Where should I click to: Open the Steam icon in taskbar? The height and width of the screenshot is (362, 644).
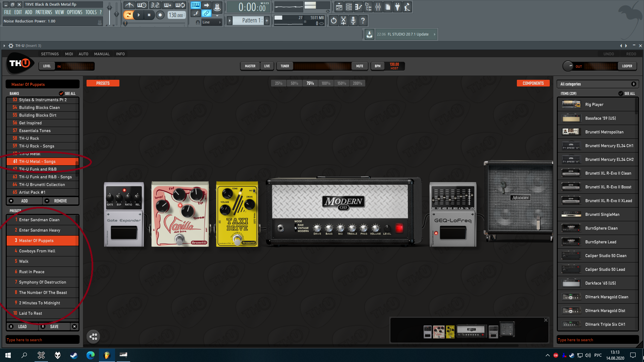coord(74,355)
